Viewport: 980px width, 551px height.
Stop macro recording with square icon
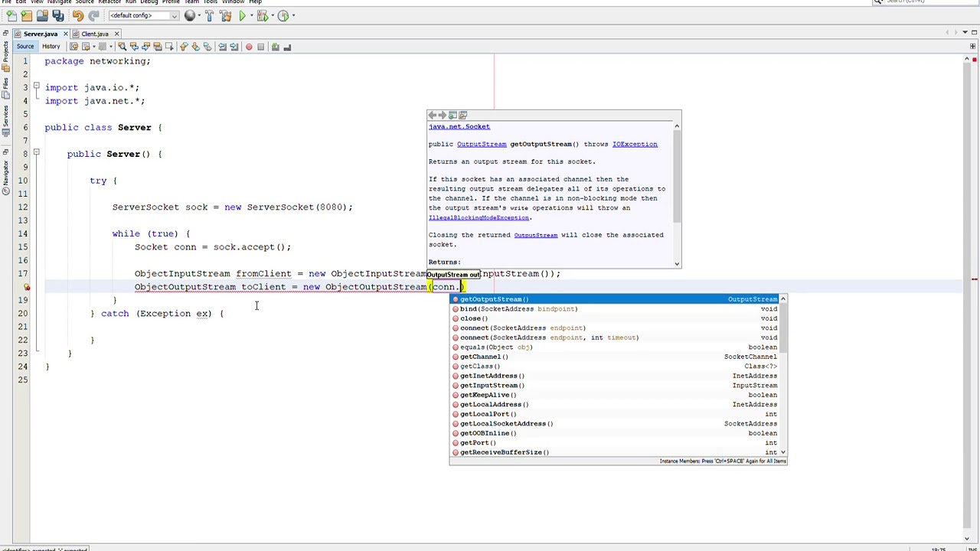[260, 47]
